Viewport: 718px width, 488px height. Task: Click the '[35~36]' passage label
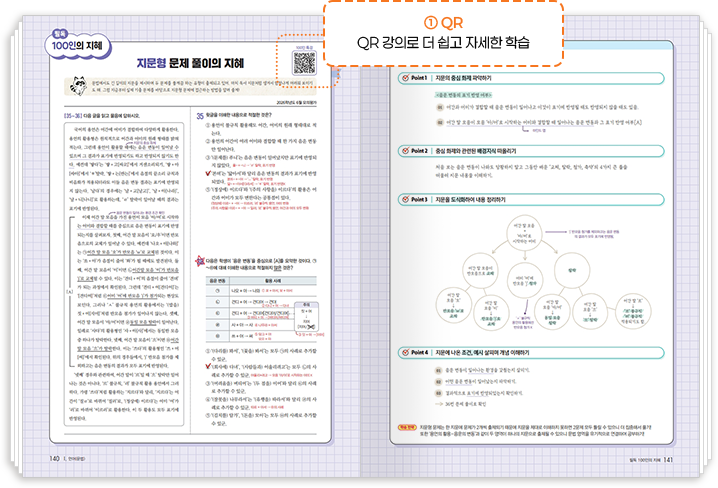[73, 116]
